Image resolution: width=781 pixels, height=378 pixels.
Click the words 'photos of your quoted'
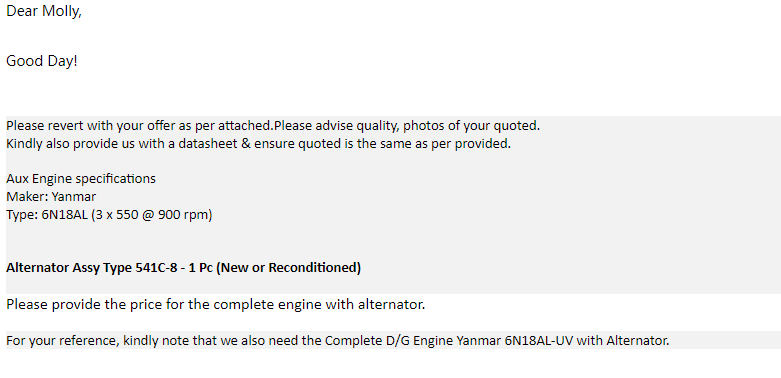(x=471, y=126)
